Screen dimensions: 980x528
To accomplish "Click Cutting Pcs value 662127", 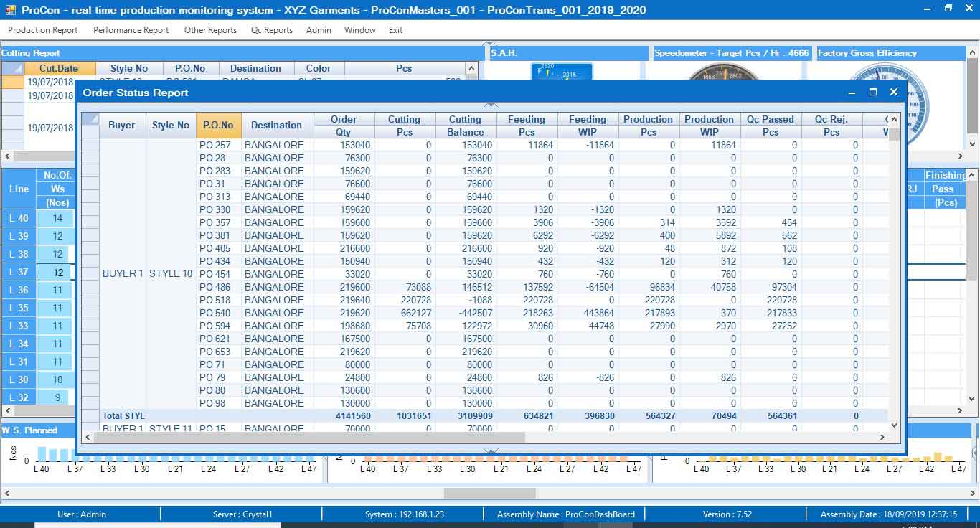I will 405,313.
